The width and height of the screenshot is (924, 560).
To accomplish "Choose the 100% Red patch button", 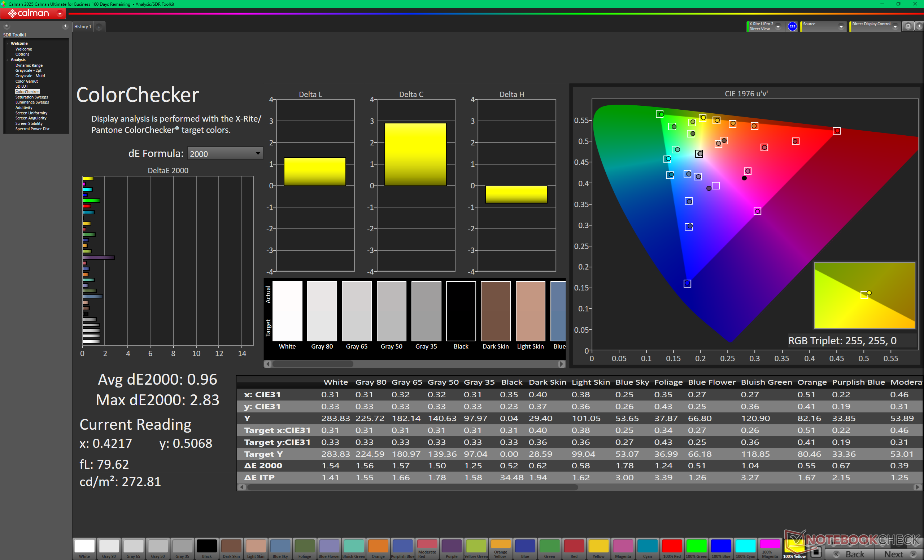I will point(672,548).
